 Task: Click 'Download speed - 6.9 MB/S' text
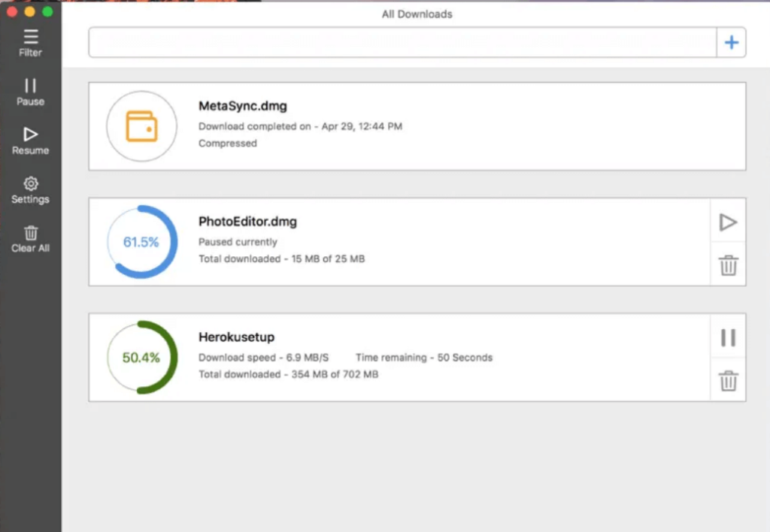tap(263, 357)
